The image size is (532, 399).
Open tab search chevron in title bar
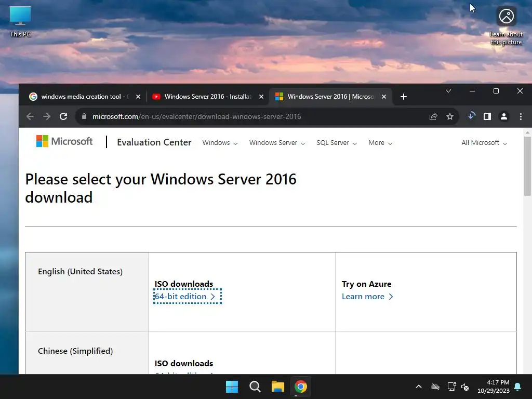[448, 91]
